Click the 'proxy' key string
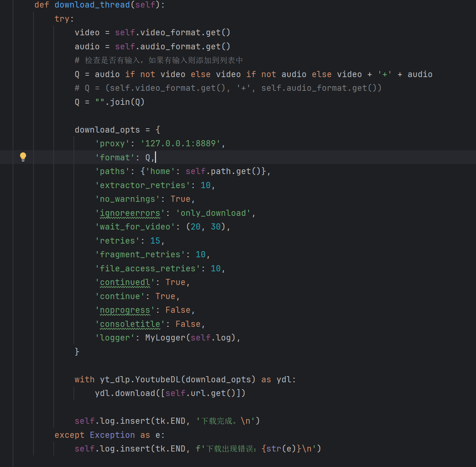The width and height of the screenshot is (476, 467). [x=112, y=143]
